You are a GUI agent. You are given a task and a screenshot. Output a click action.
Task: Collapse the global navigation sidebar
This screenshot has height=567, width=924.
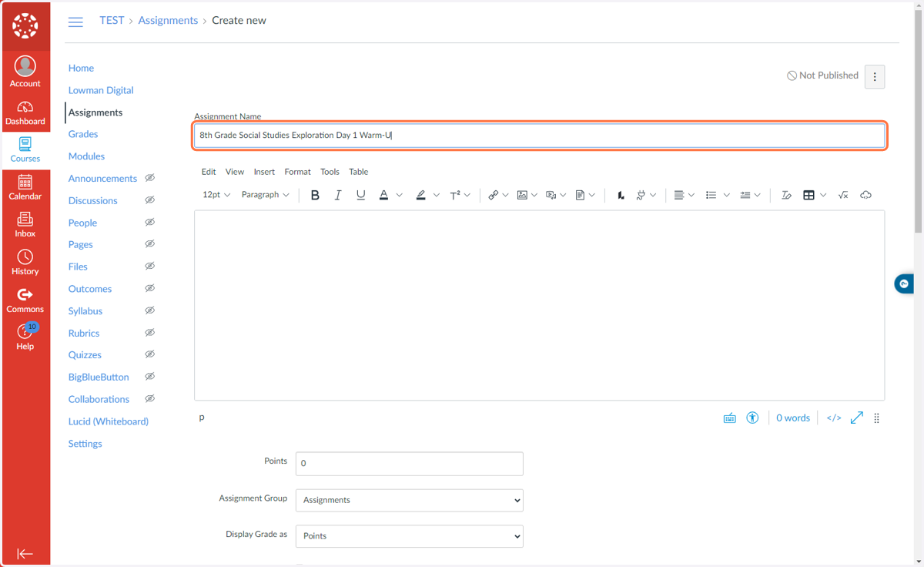click(x=25, y=553)
